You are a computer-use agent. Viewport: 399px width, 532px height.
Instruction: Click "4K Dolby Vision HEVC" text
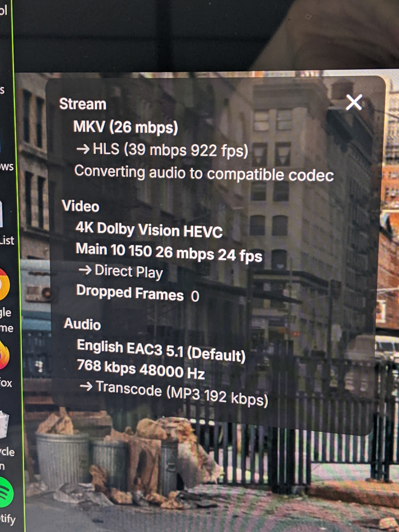click(149, 230)
